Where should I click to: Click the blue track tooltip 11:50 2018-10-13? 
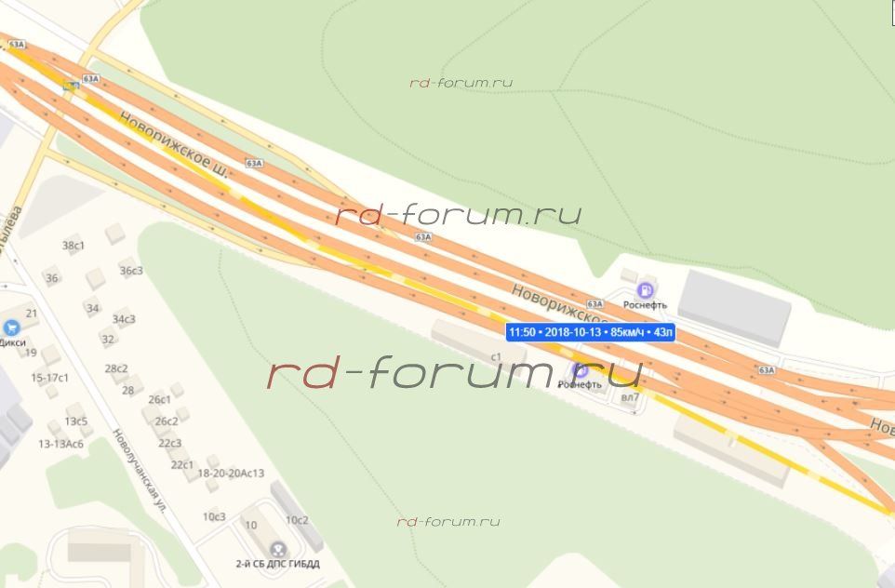(591, 332)
